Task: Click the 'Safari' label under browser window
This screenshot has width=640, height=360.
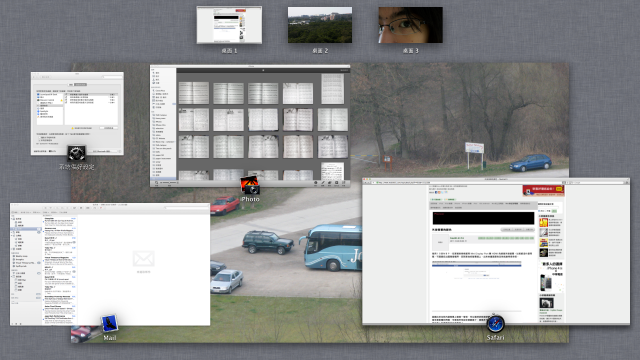Action: click(496, 338)
